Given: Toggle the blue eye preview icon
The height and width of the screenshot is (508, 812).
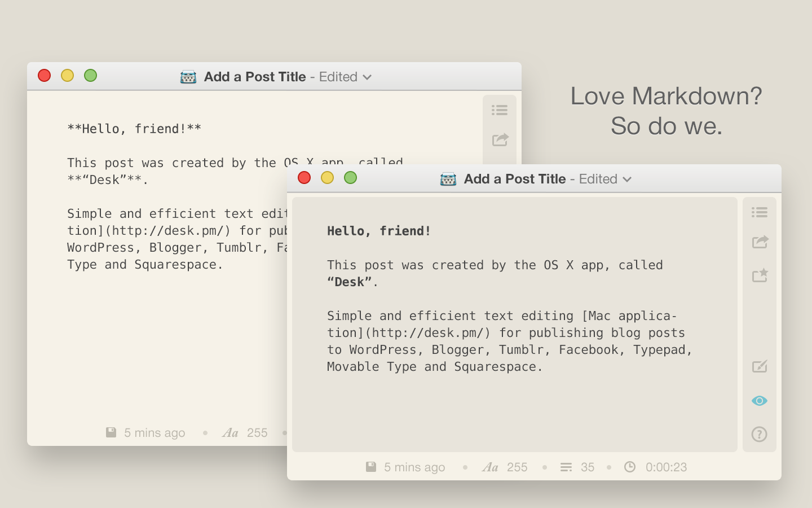Looking at the screenshot, I should click(x=760, y=401).
